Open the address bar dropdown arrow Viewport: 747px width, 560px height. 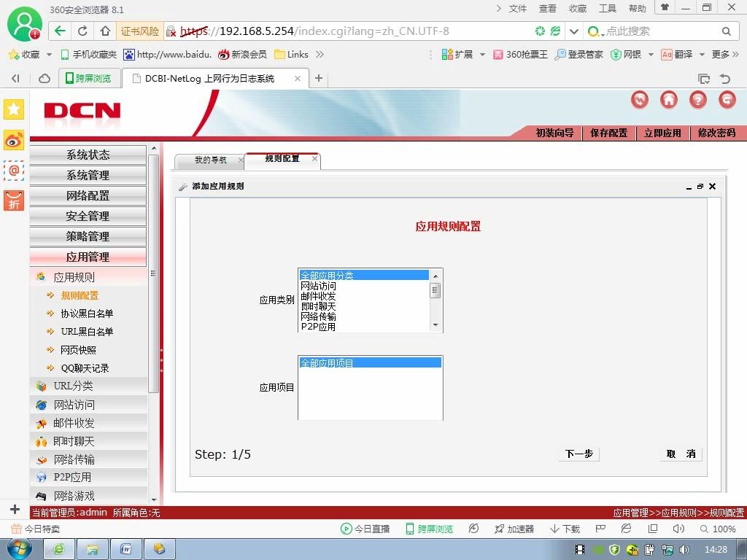point(574,31)
